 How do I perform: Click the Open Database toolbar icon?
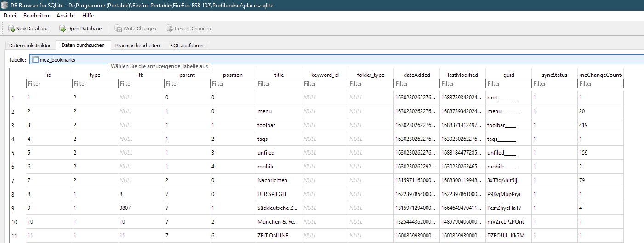click(63, 29)
